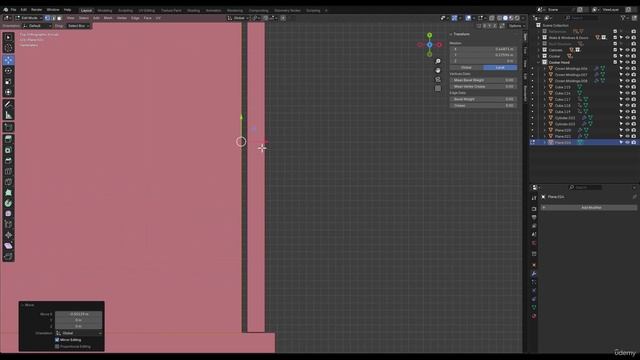Open Orientation Global dropdown in Move panel

(x=79, y=333)
